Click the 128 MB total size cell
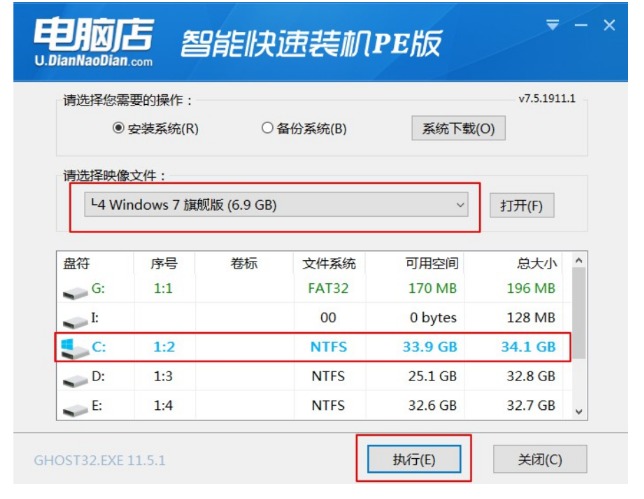The image size is (644, 499). (531, 317)
